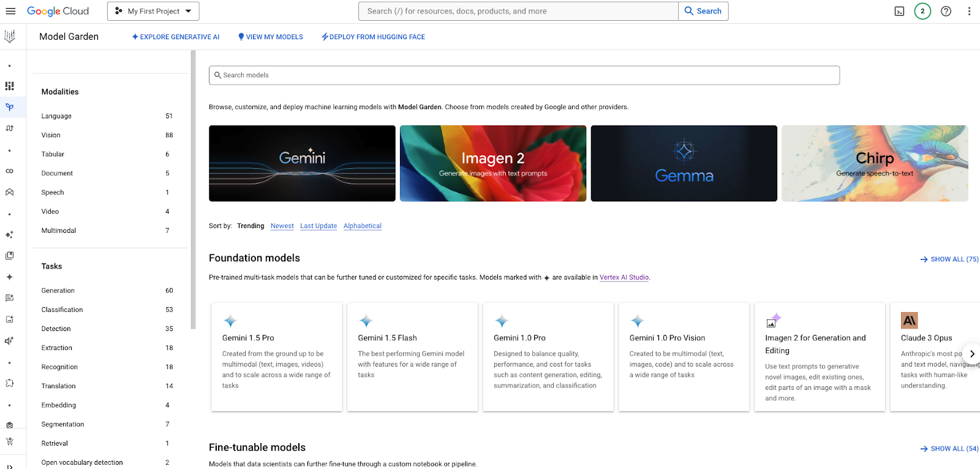Click the blue Search button
The image size is (980, 469).
703,11
